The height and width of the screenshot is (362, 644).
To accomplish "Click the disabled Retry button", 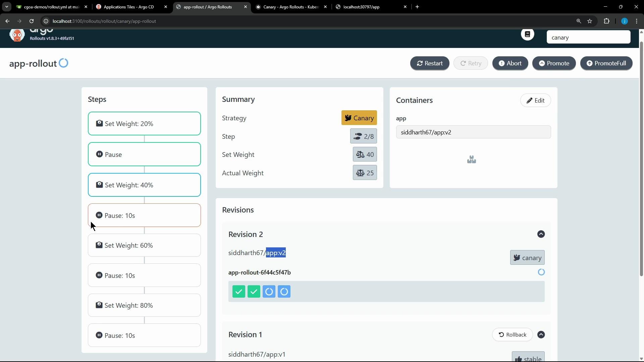I will click(x=471, y=63).
